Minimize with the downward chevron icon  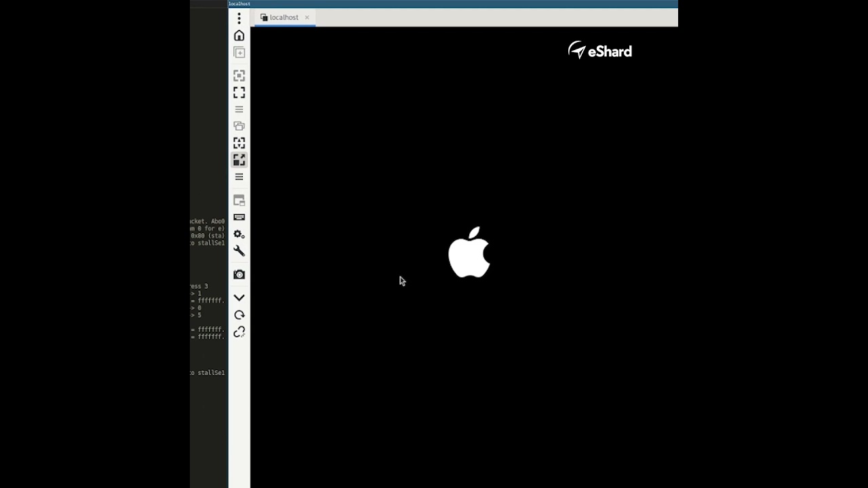click(x=239, y=298)
